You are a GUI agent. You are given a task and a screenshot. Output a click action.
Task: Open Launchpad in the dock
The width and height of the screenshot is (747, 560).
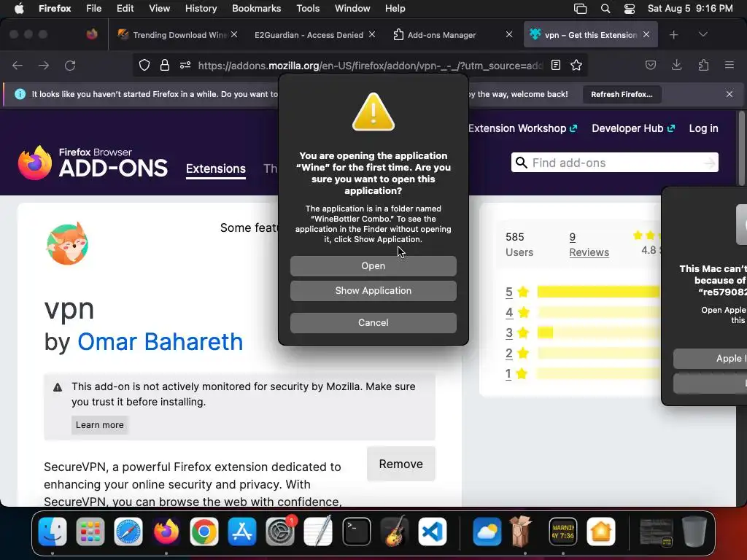[x=90, y=532]
